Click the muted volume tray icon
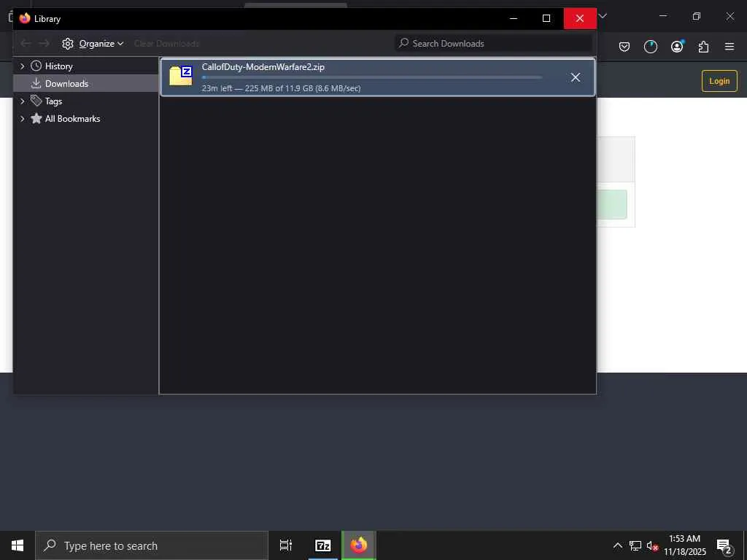 (x=652, y=546)
